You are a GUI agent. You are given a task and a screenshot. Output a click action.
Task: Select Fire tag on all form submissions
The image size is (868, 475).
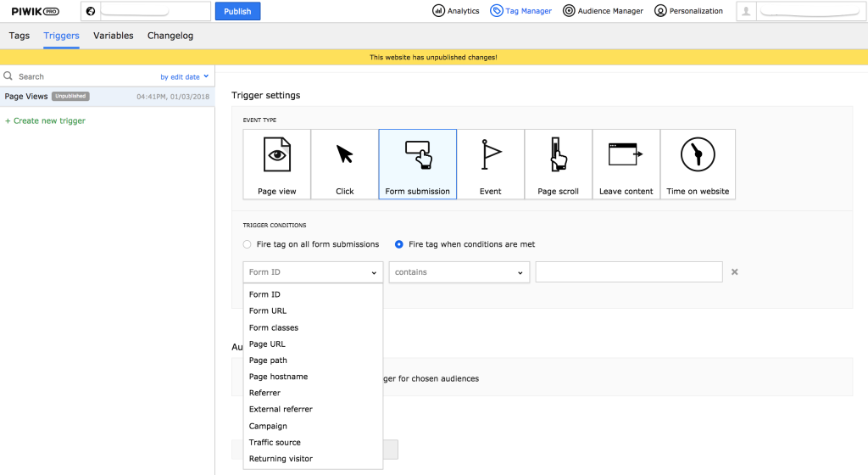click(311, 244)
